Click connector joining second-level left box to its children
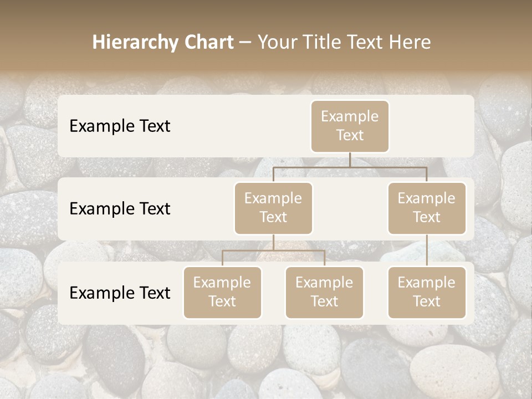 (273, 250)
